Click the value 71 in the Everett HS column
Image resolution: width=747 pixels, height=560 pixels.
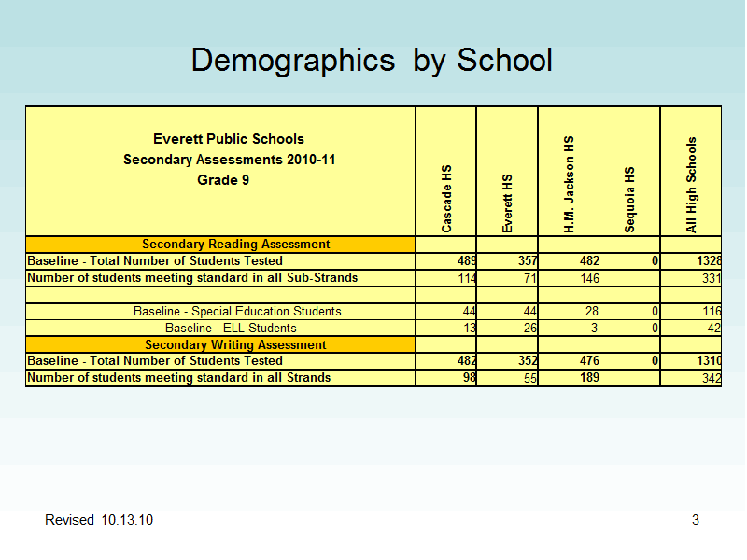click(x=530, y=278)
